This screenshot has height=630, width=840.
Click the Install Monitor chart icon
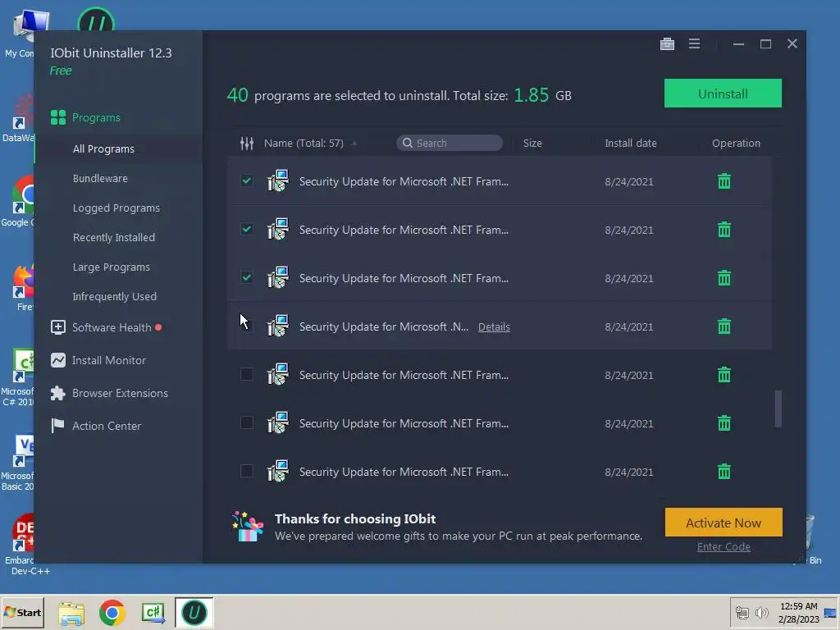click(58, 360)
